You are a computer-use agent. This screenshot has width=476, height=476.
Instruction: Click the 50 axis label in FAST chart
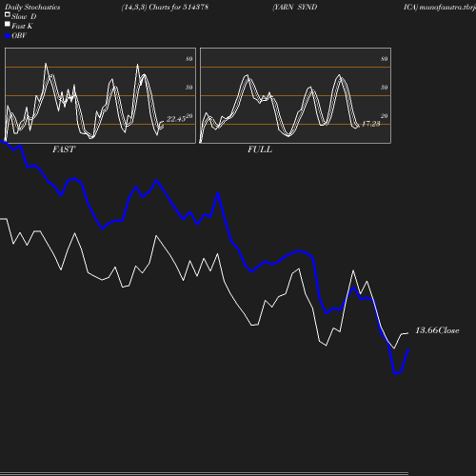[189, 88]
